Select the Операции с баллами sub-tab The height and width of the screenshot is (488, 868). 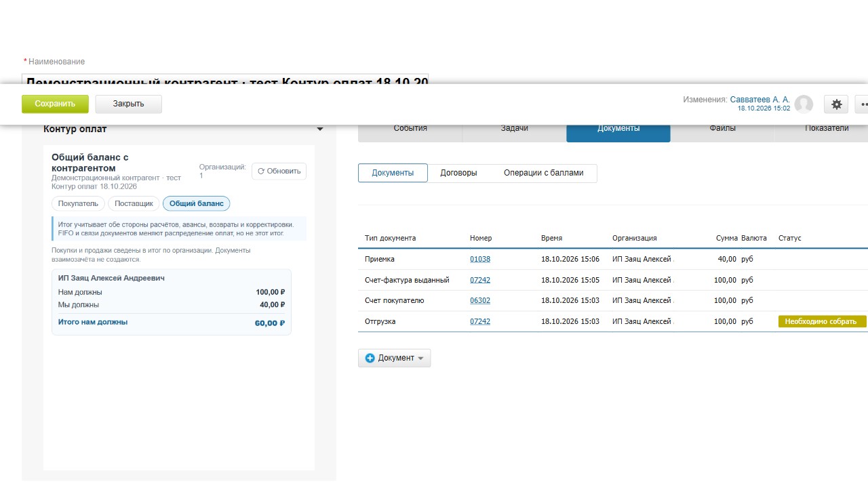point(543,173)
